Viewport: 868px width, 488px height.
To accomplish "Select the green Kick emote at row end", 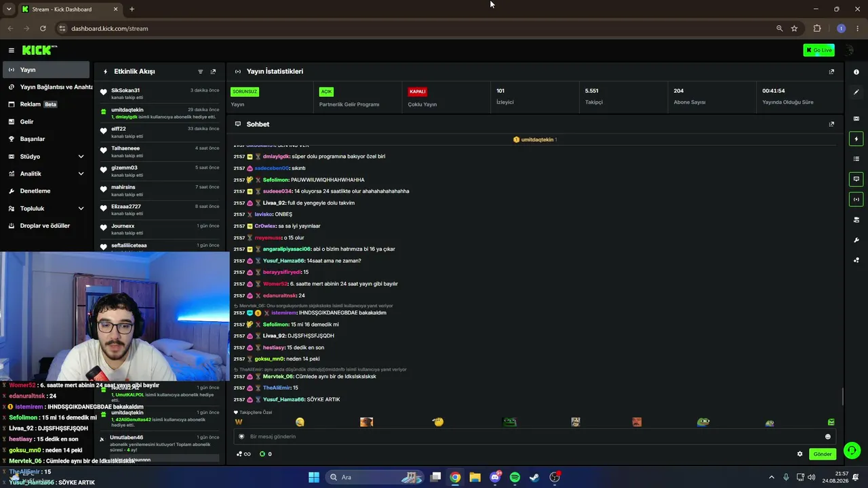I will (831, 422).
